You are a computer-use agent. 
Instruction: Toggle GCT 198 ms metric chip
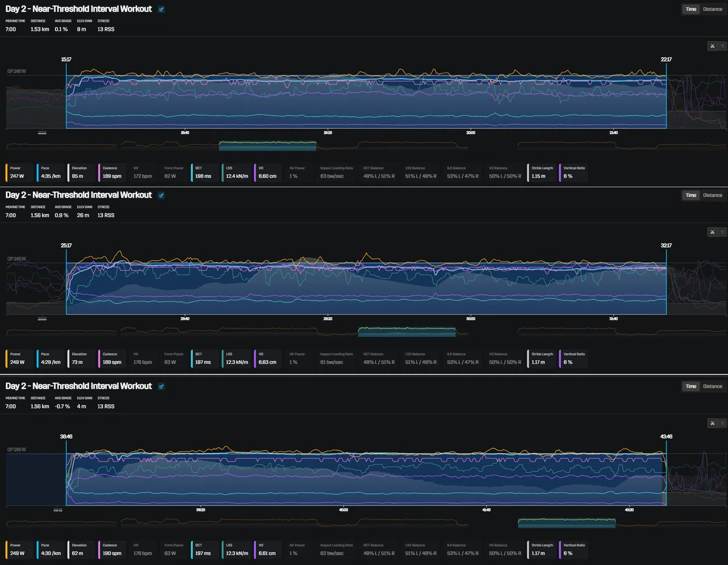(x=206, y=173)
